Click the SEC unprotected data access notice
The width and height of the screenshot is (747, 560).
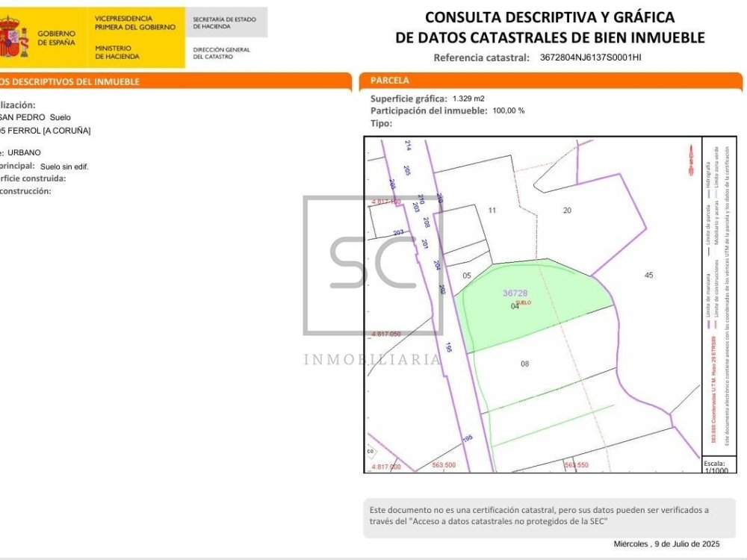coord(539,515)
